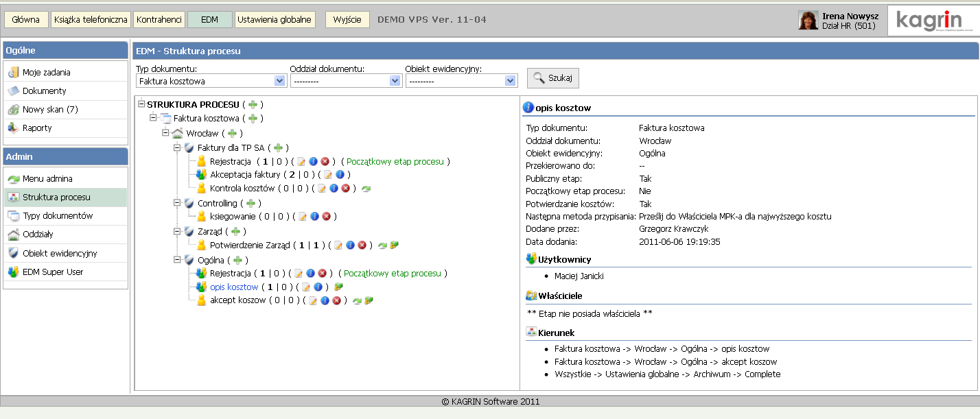Show info for Akceptacja faktury stage
The height and width of the screenshot is (419, 980).
pyautogui.click(x=340, y=175)
